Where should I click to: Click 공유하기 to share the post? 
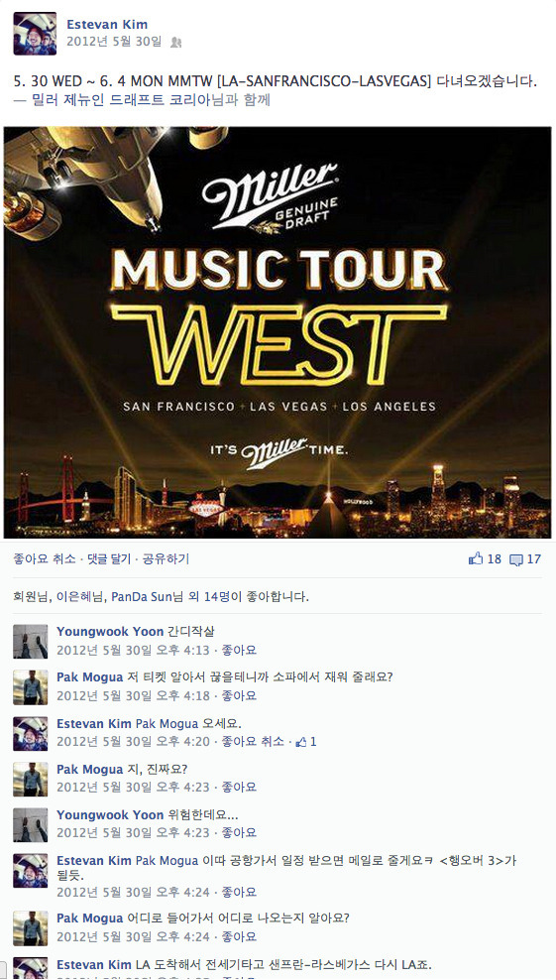pyautogui.click(x=166, y=558)
